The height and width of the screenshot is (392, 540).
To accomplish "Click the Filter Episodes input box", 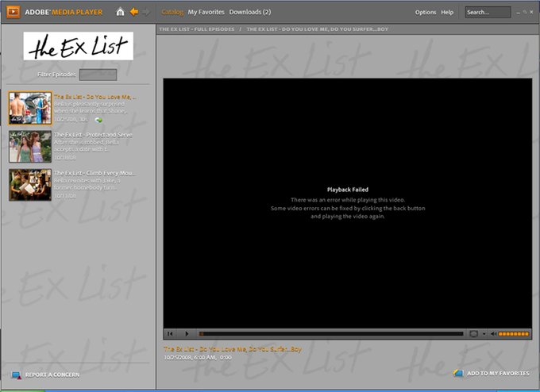I will (x=98, y=75).
